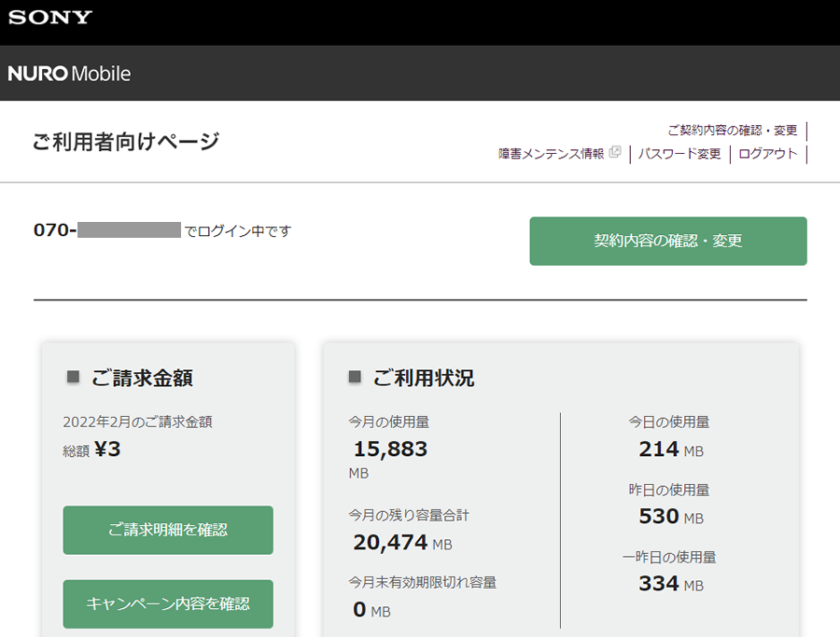Click the 総額 ¥3 billing amount
The image size is (840, 637).
click(x=92, y=450)
